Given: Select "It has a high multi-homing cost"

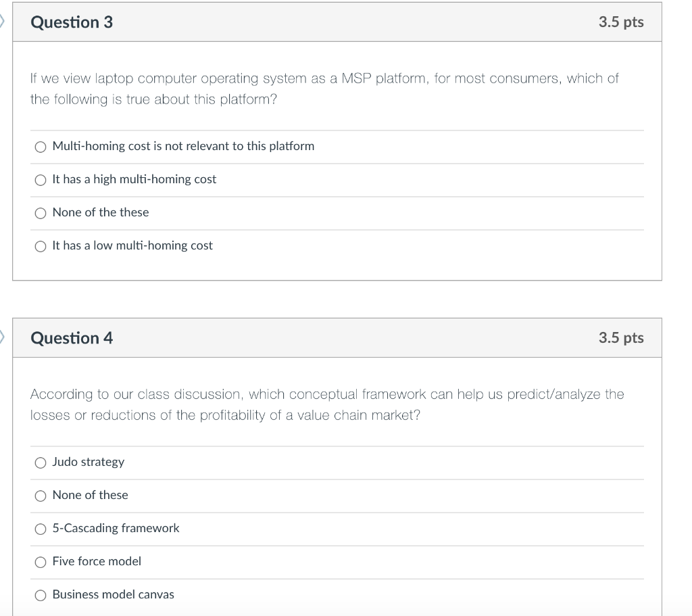Looking at the screenshot, I should 41,179.
